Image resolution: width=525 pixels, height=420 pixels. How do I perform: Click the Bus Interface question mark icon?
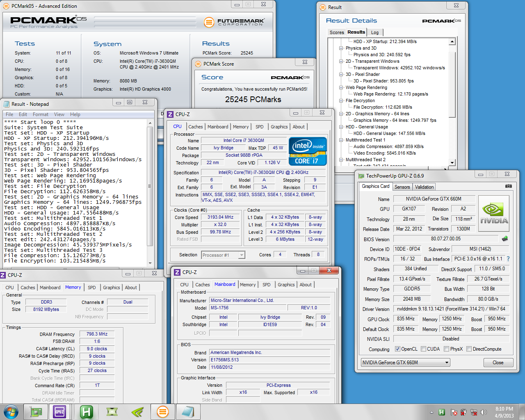(x=508, y=259)
